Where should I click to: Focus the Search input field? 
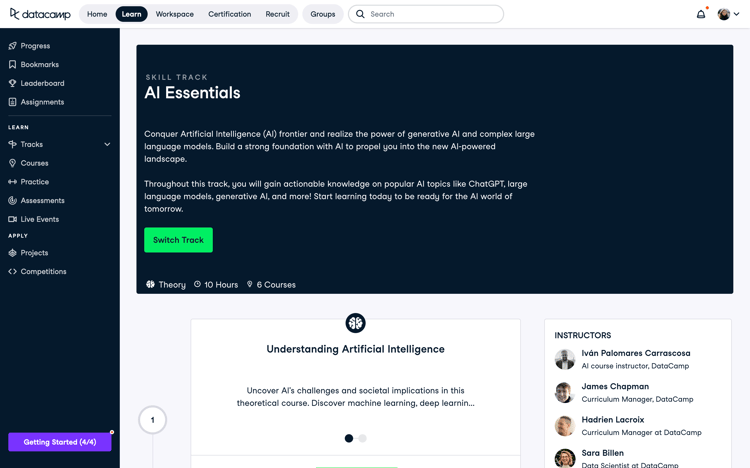pyautogui.click(x=426, y=14)
